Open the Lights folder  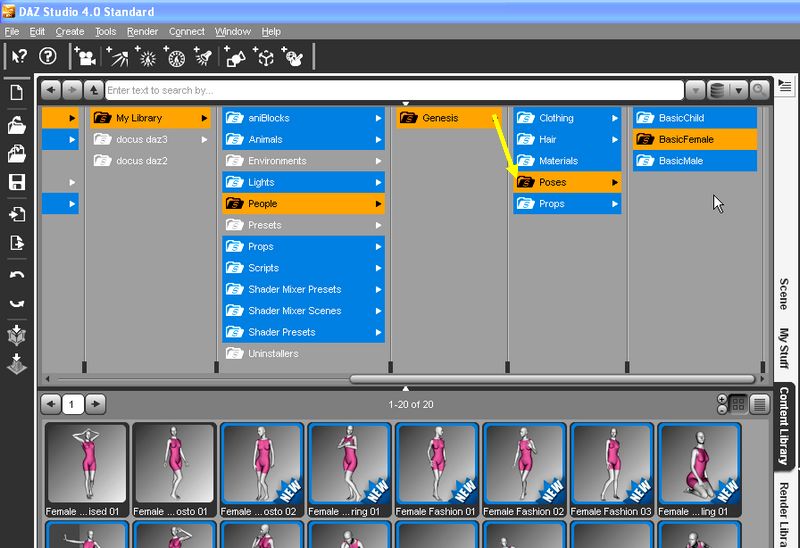click(304, 182)
